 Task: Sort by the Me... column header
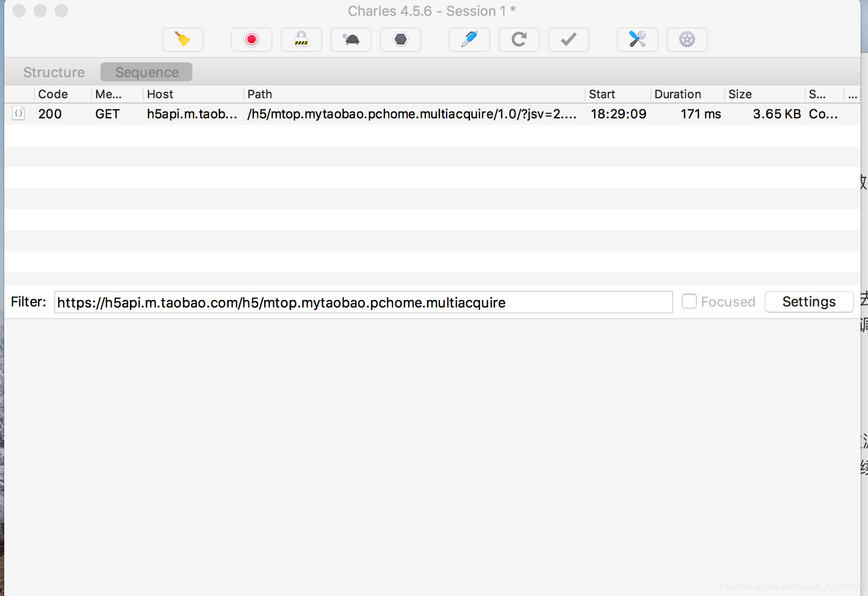116,94
